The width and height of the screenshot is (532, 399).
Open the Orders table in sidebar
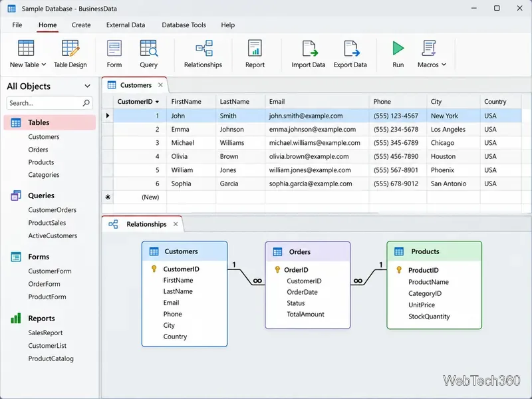38,150
